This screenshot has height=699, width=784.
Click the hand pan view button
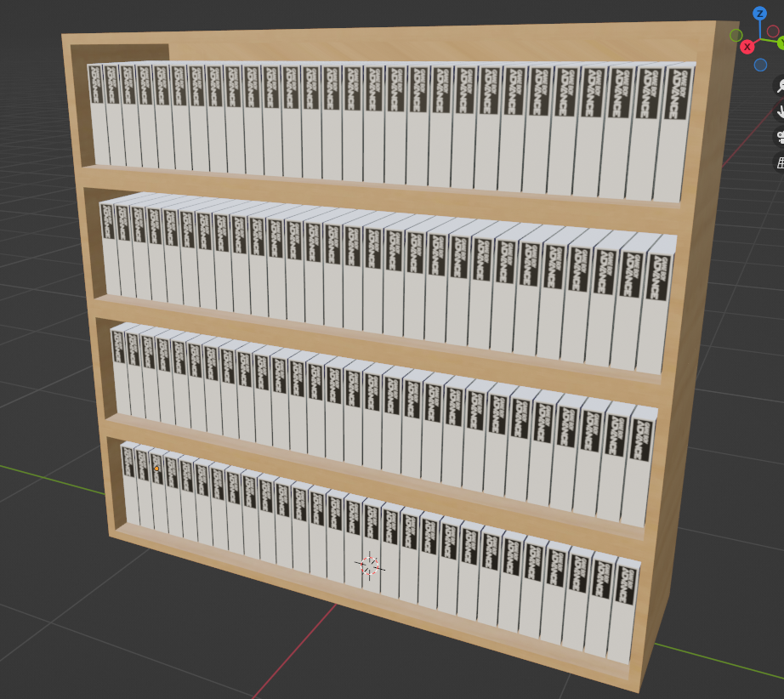coord(780,111)
